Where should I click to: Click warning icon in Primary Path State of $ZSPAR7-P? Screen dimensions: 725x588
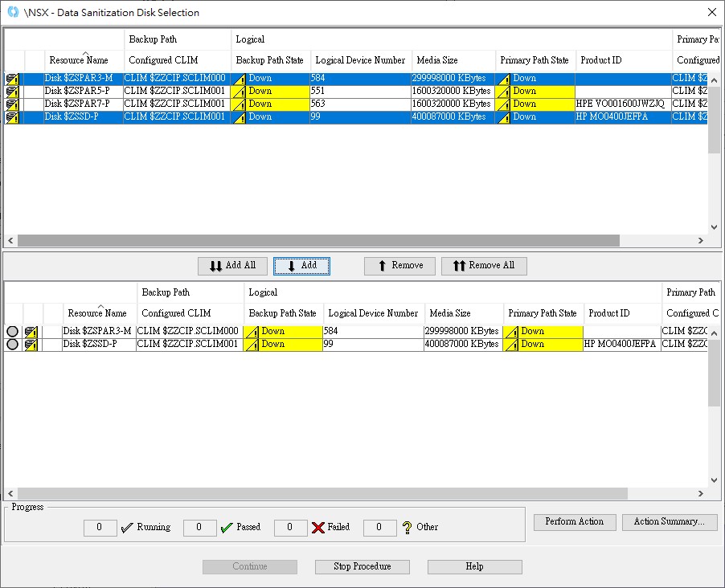pyautogui.click(x=504, y=104)
